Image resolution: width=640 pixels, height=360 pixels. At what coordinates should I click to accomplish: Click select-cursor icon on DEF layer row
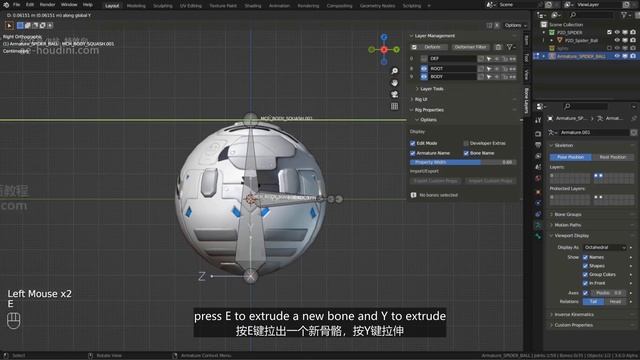(x=489, y=59)
